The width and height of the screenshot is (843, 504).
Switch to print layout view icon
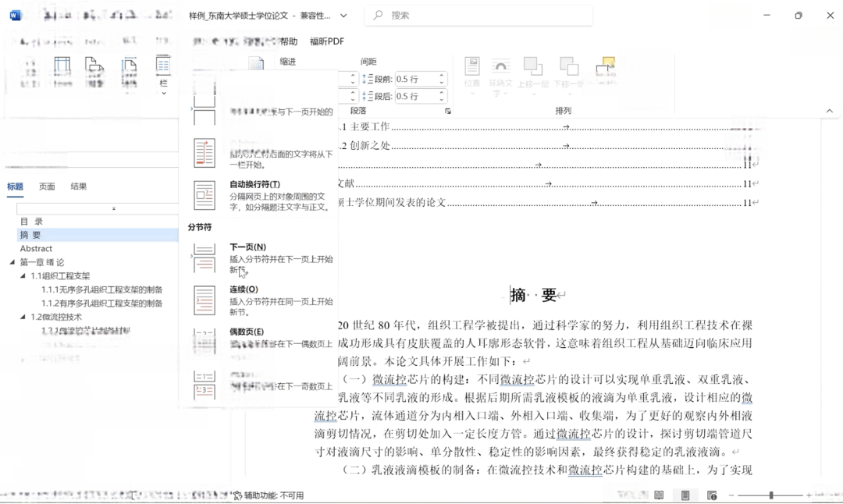tap(685, 495)
